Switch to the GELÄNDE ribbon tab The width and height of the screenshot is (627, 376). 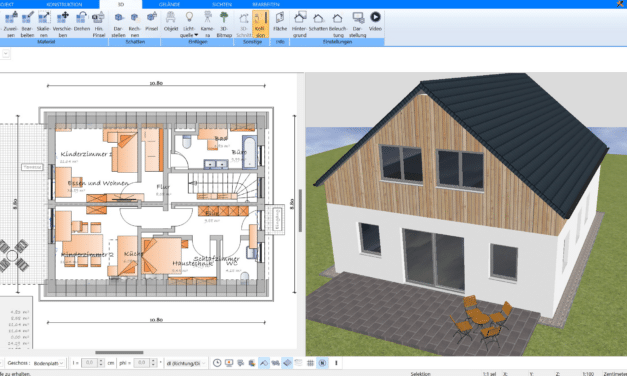click(169, 4)
